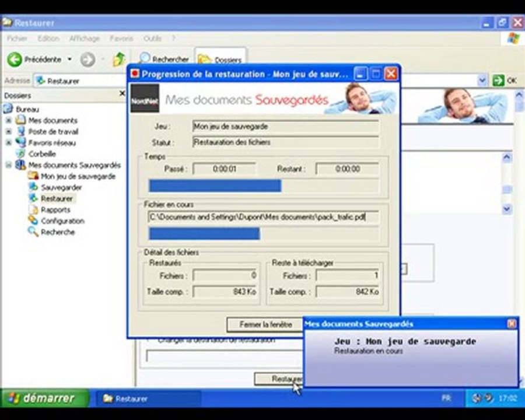525x420 pixels.
Task: Click Mes documents folder icon in tree
Action: coord(21,120)
